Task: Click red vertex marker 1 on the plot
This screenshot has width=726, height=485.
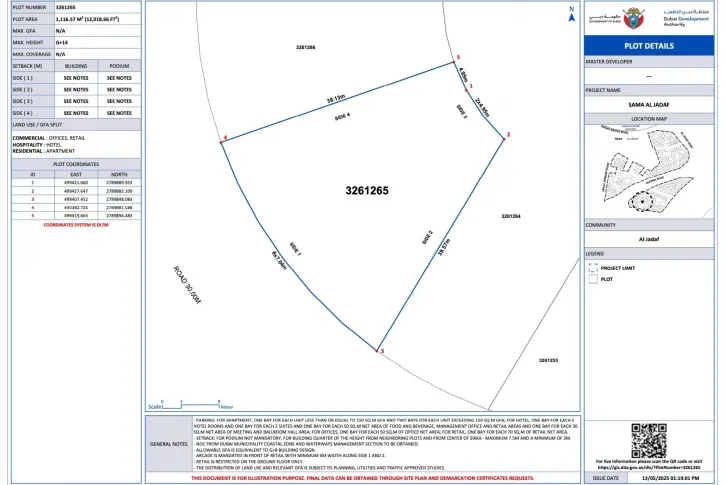Action: pyautogui.click(x=467, y=90)
